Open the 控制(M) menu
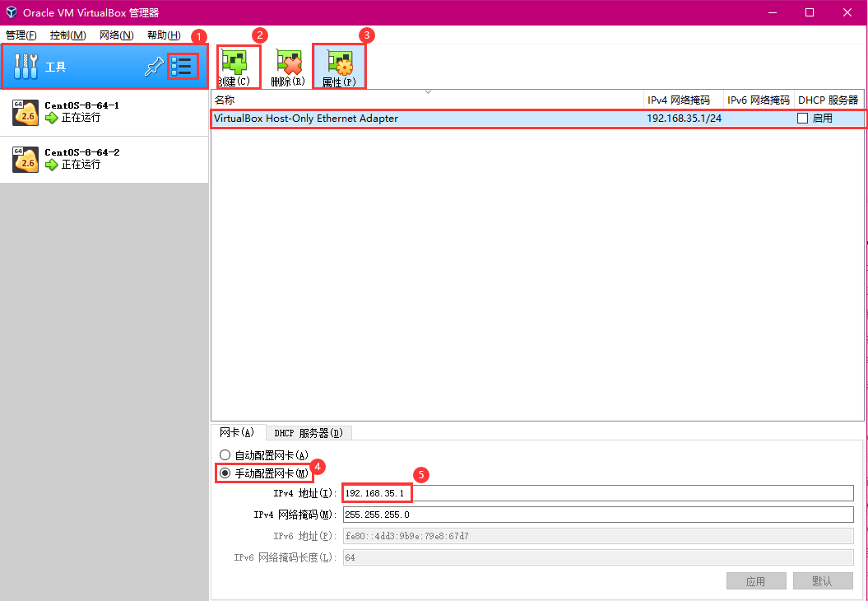This screenshot has width=868, height=601. (x=67, y=35)
